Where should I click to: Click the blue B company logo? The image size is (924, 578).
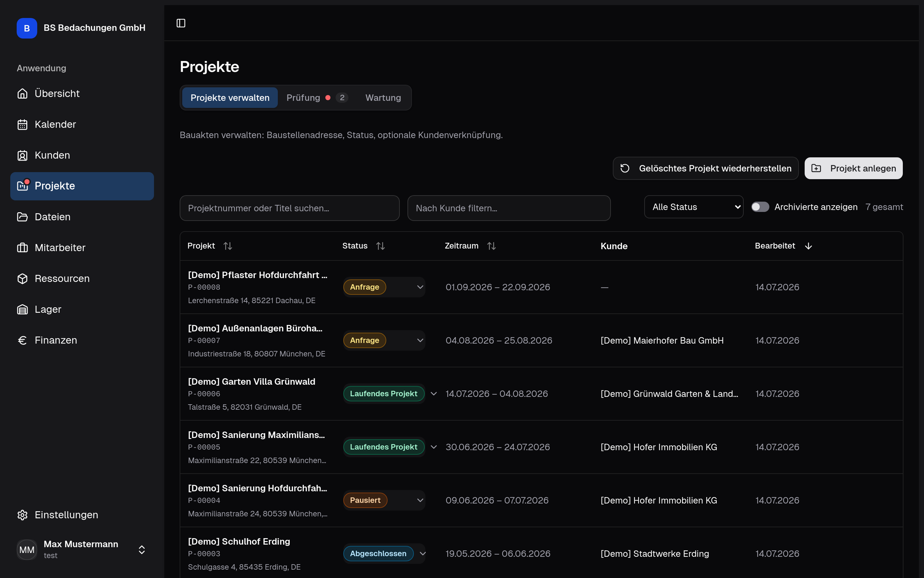27,28
